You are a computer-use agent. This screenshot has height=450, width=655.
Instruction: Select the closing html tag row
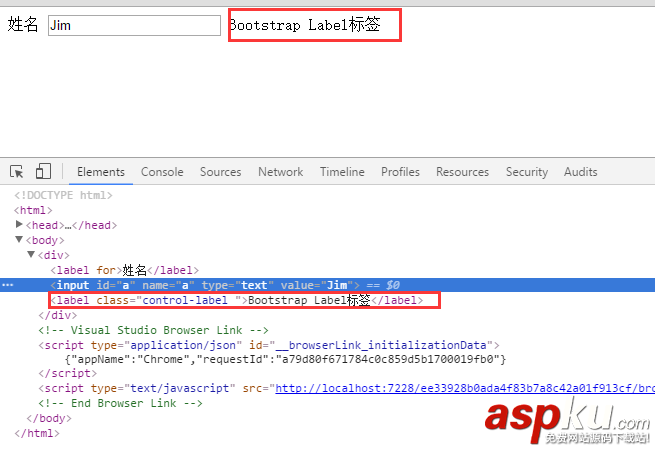tap(37, 433)
